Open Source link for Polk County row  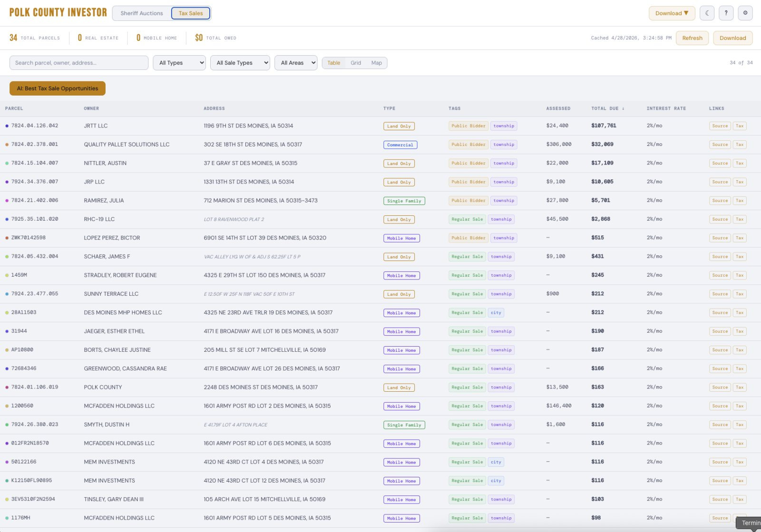click(x=720, y=387)
